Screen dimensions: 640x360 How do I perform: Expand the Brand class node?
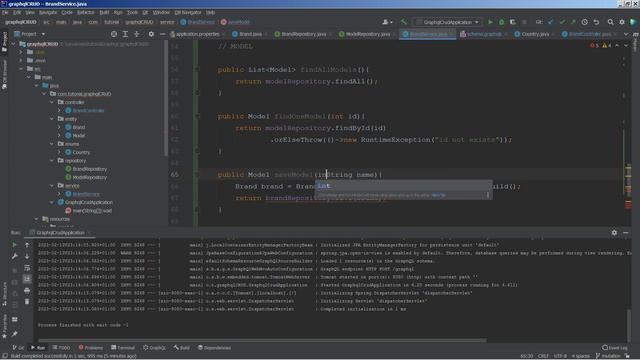(x=59, y=127)
